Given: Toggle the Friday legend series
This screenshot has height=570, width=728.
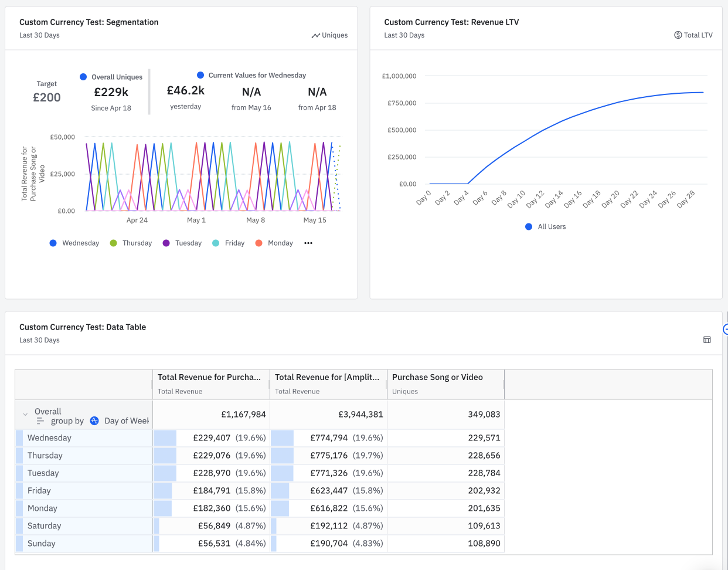Looking at the screenshot, I should [x=229, y=243].
